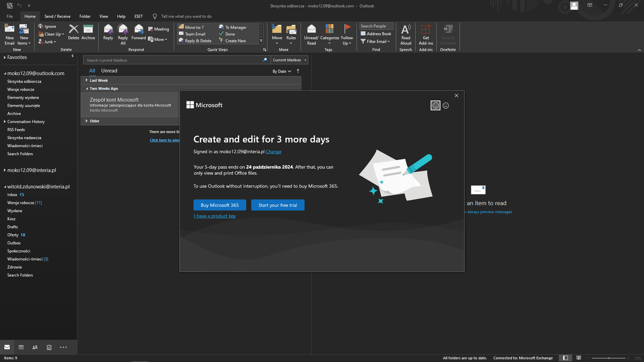Select the Oferty folder
The height and width of the screenshot is (362, 644).
click(x=16, y=235)
